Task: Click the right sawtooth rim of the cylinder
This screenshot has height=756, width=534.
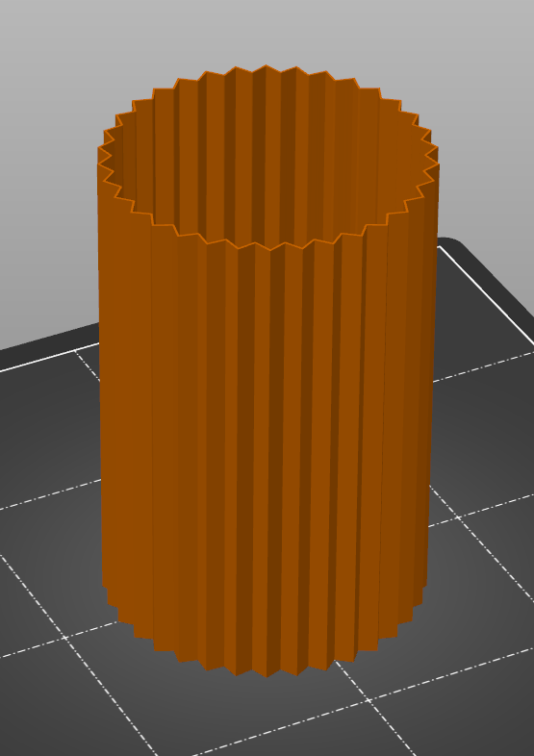Action: pyautogui.click(x=427, y=159)
